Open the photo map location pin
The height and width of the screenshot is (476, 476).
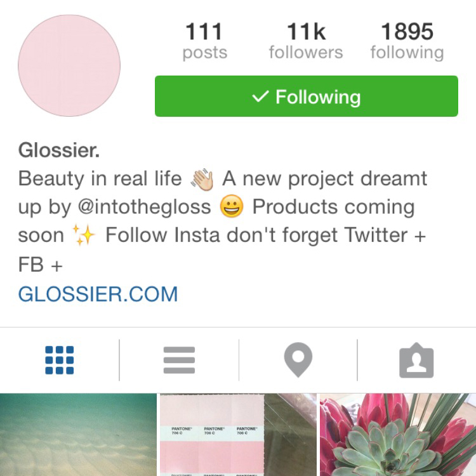pos(298,360)
